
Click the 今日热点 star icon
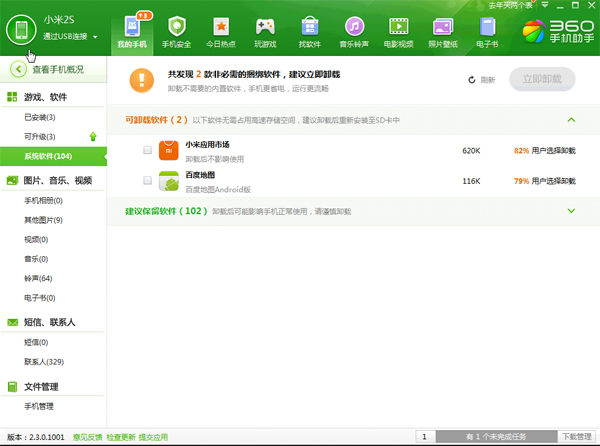(221, 26)
